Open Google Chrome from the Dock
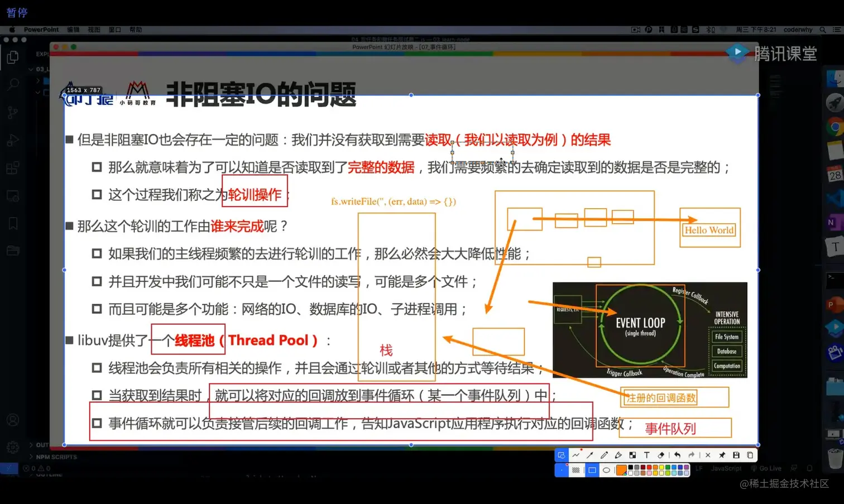 click(x=835, y=127)
